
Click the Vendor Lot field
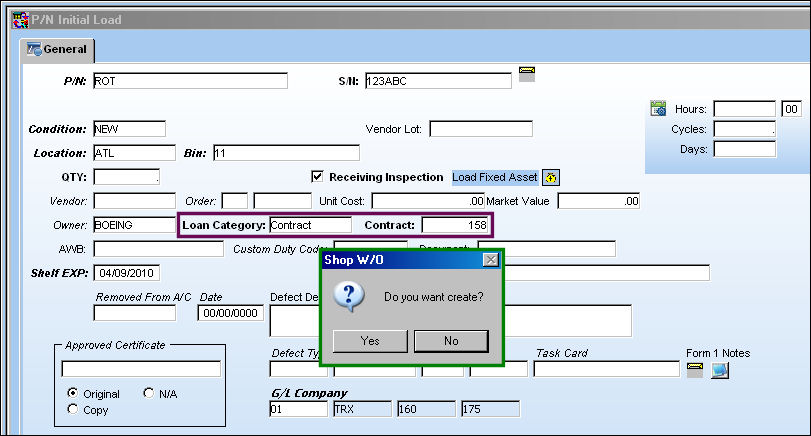481,129
